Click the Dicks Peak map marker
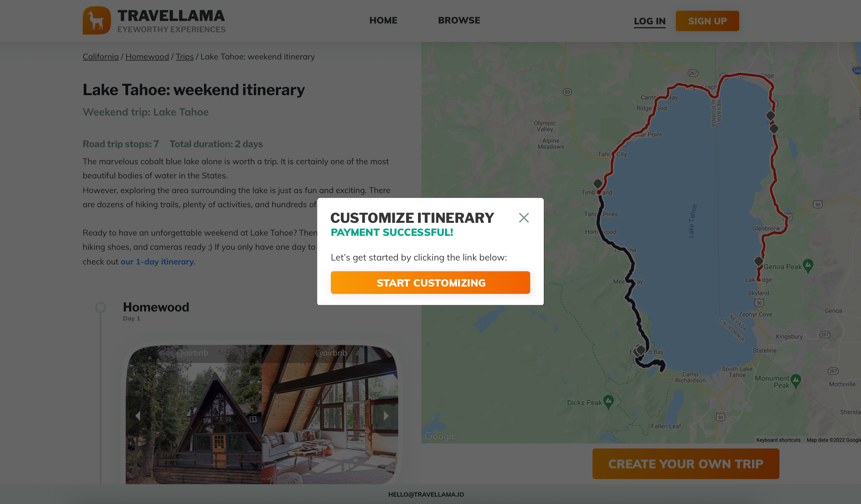Screen dimensions: 861x504 pyautogui.click(x=609, y=401)
